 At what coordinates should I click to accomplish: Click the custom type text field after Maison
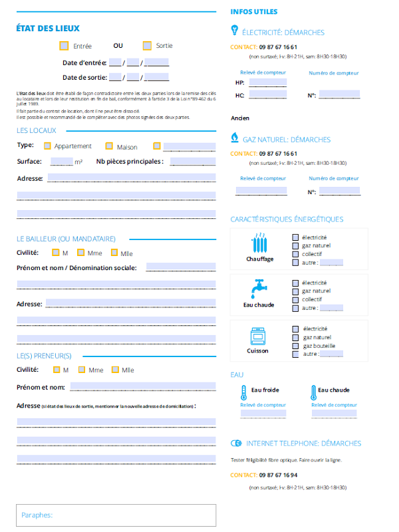(190, 146)
